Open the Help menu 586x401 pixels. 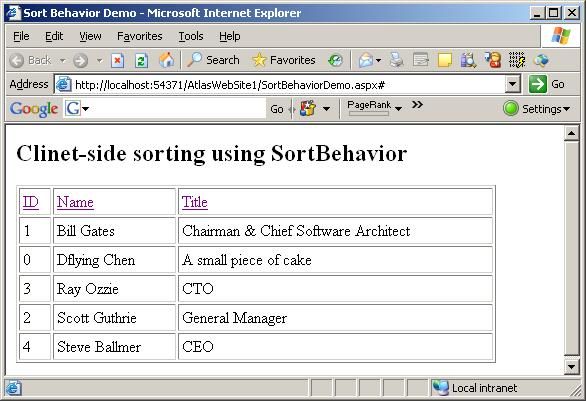[x=229, y=36]
